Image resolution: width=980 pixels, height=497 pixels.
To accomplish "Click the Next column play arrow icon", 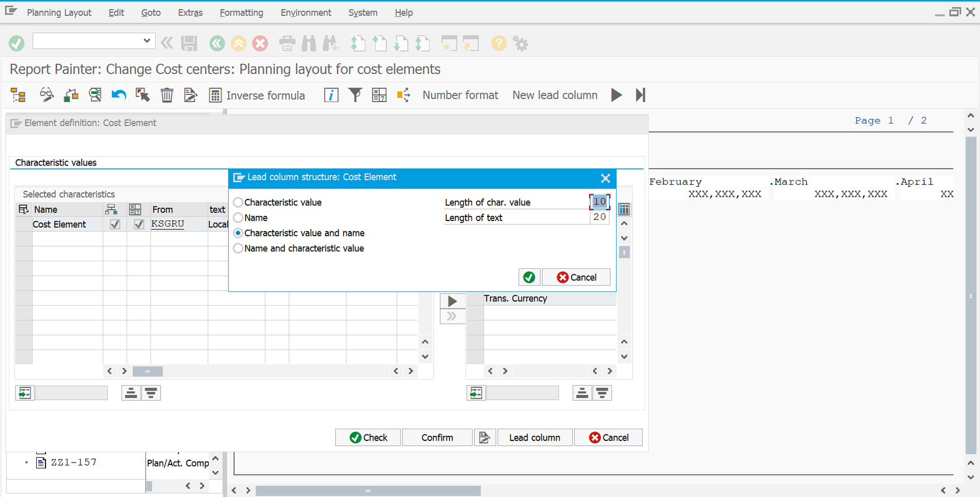I will (617, 95).
